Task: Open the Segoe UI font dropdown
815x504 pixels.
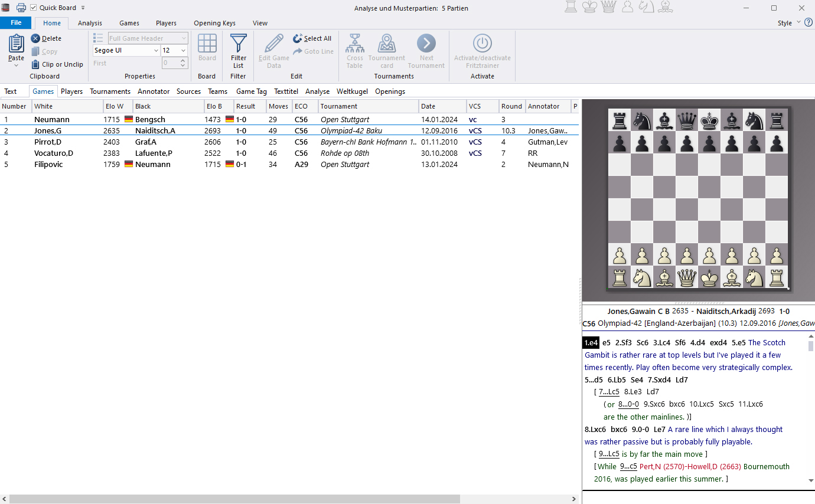Action: point(155,50)
